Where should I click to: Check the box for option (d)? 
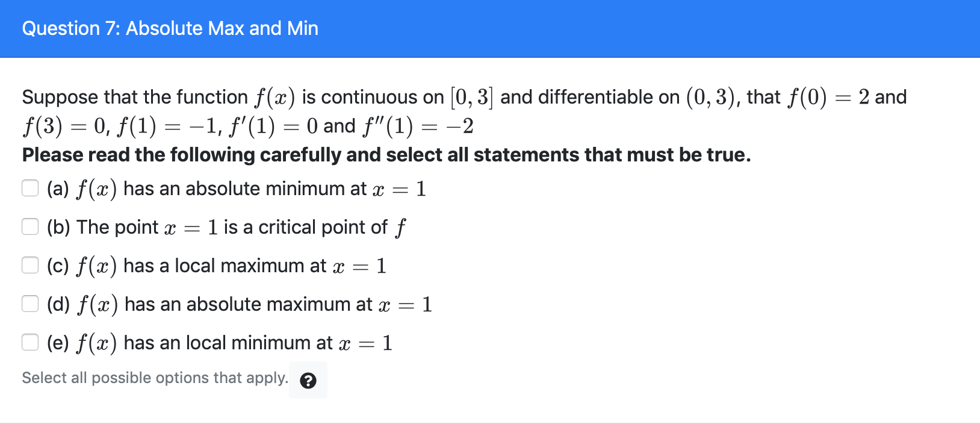[x=30, y=304]
